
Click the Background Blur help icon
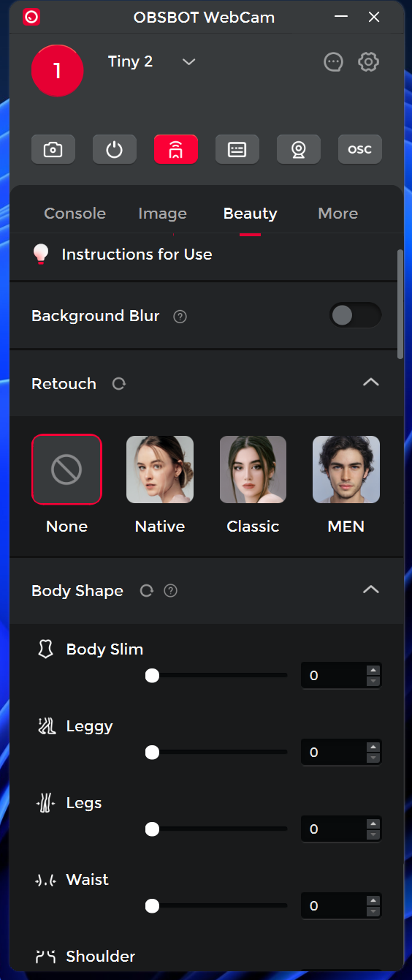(x=180, y=317)
